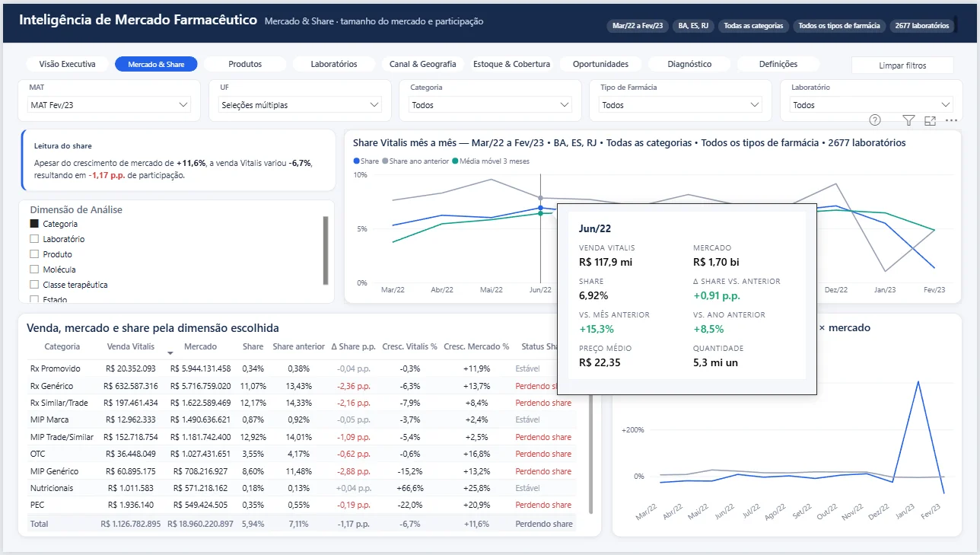Click the gray Share ano anterior legend marker
Screen dimensions: 980x555
pyautogui.click(x=386, y=161)
